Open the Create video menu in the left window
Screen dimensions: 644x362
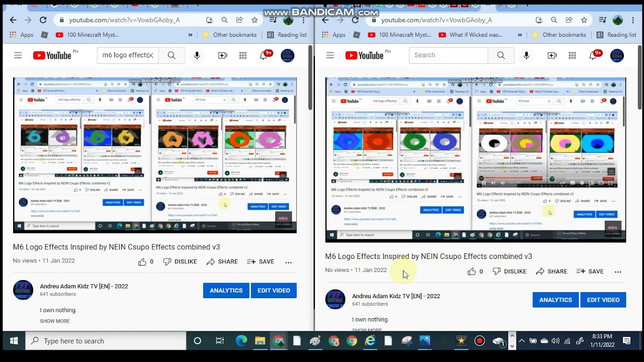pos(222,55)
